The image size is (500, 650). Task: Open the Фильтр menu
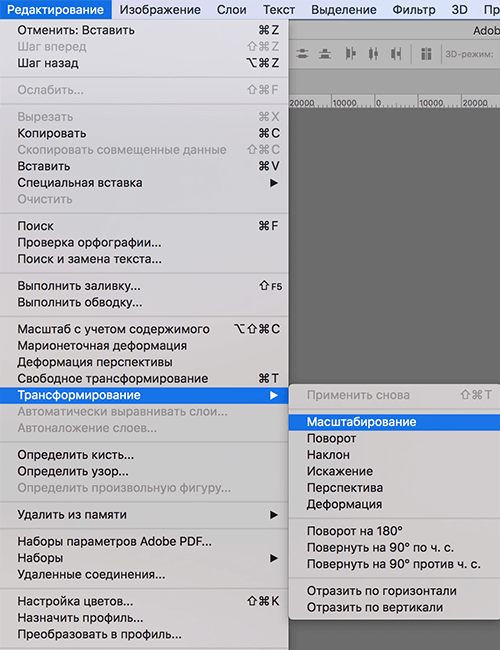tap(414, 10)
